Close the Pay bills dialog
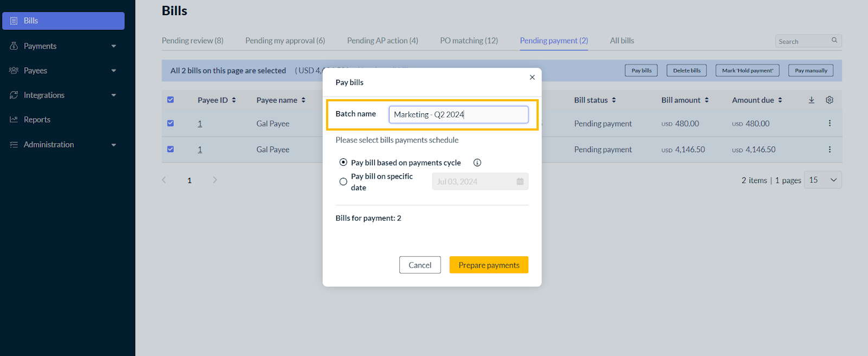 [x=532, y=77]
